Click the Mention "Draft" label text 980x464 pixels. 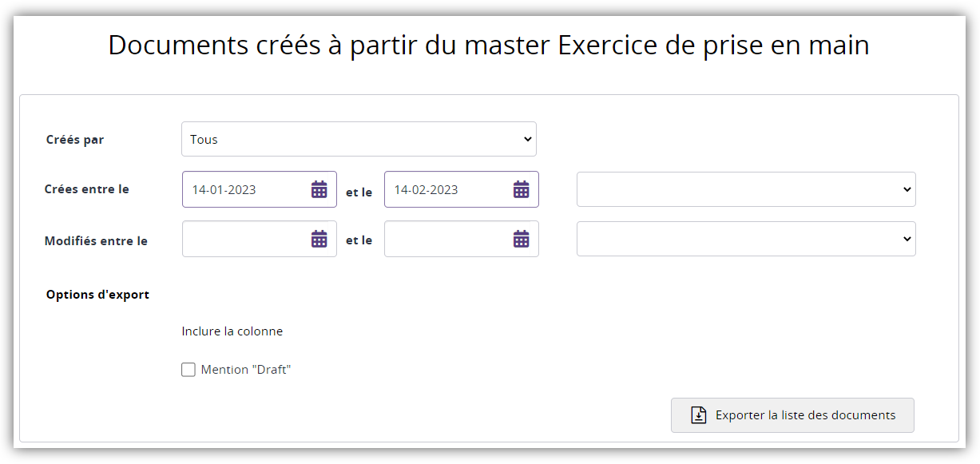pos(246,370)
